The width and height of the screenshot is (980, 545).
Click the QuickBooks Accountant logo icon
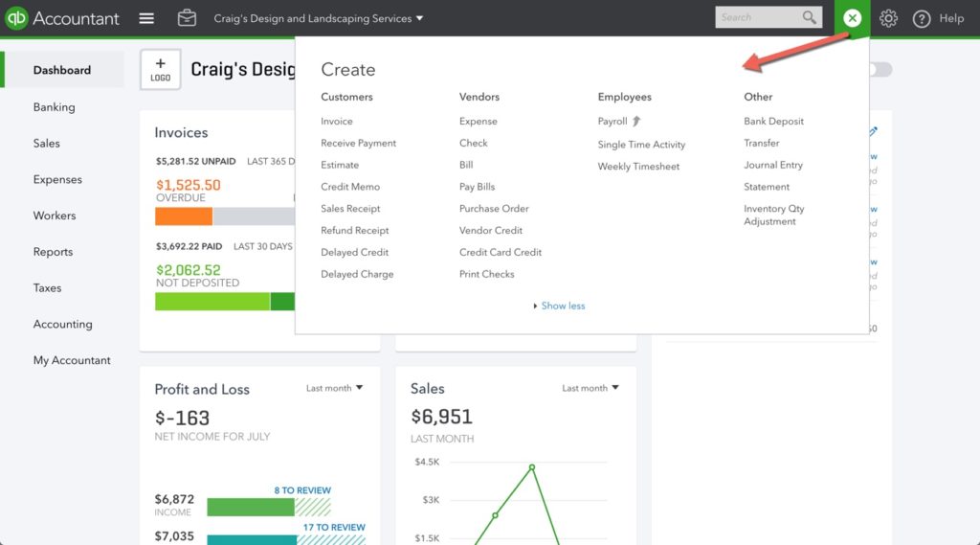point(16,18)
